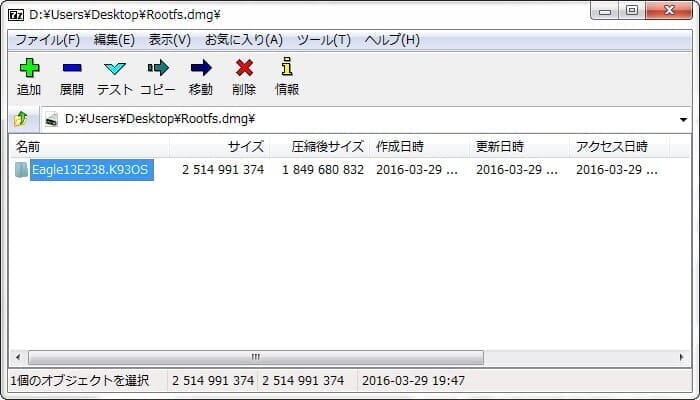The image size is (700, 400).
Task: Click the red X 削除 (Delete) icon
Action: pos(244,68)
